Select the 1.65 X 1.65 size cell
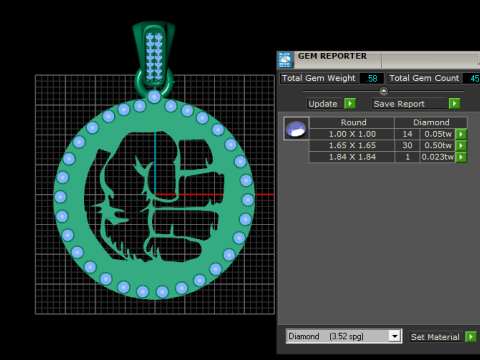 tap(352, 145)
